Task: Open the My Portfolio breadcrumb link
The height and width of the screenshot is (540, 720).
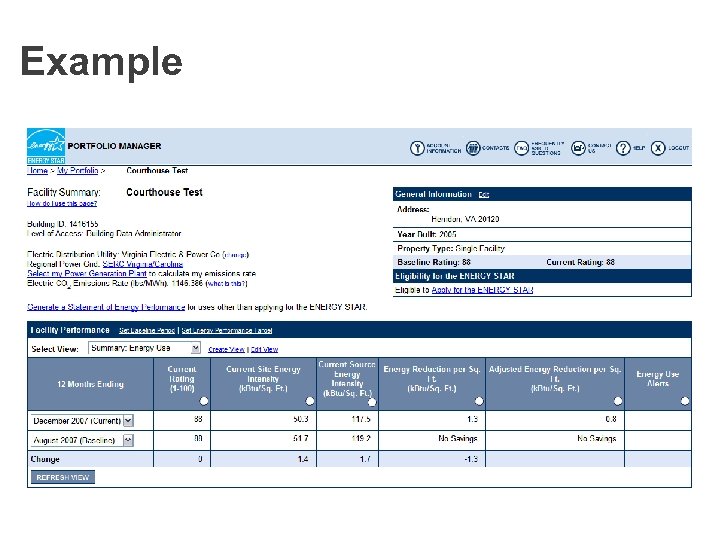Action: [x=78, y=170]
